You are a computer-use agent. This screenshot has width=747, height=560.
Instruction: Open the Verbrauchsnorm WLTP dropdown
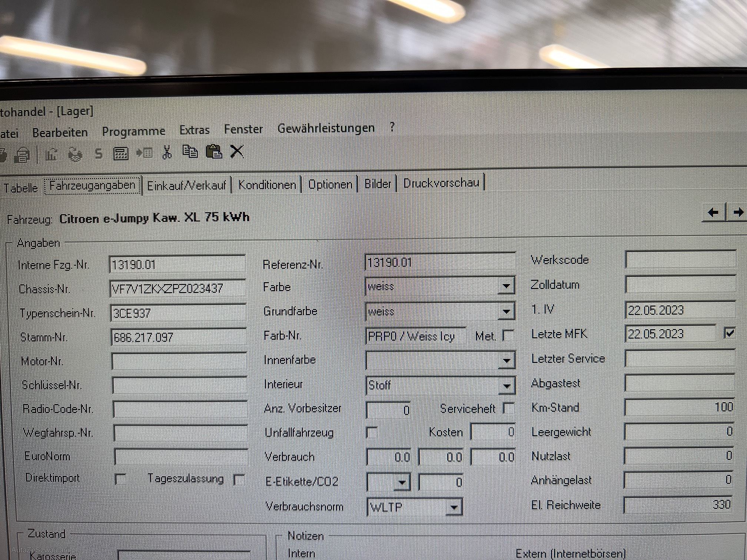pyautogui.click(x=454, y=507)
